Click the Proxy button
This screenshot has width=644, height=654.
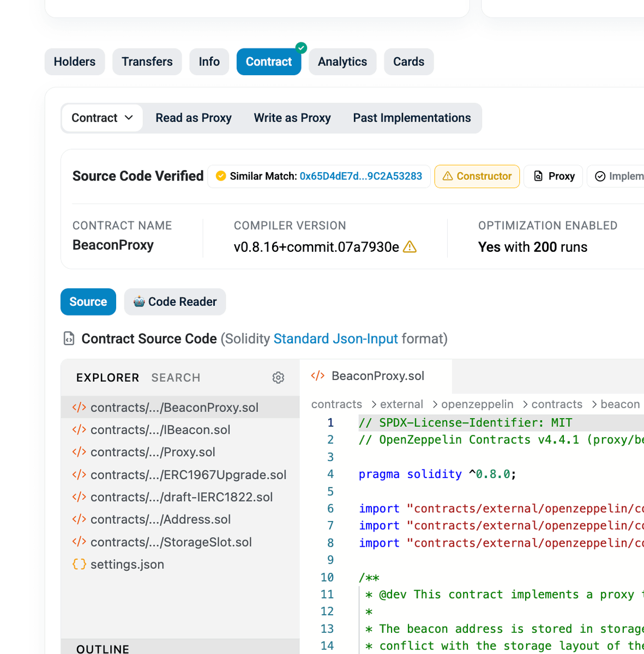point(553,177)
